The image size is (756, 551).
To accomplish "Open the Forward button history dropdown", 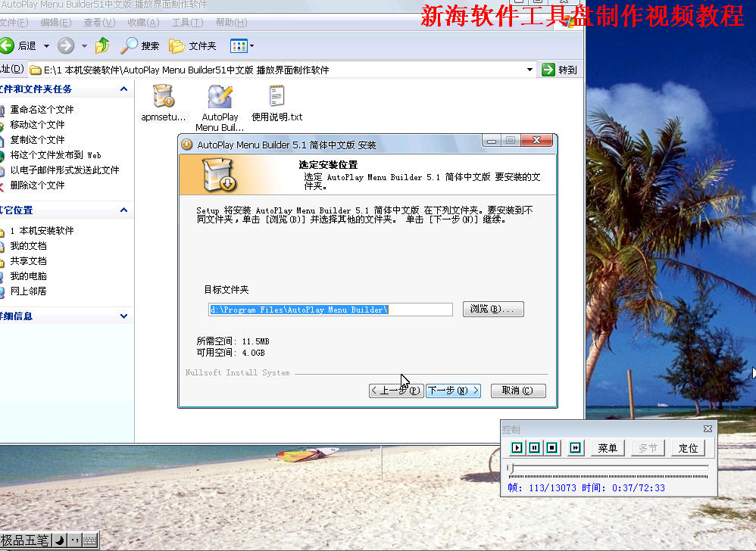I will pos(84,46).
